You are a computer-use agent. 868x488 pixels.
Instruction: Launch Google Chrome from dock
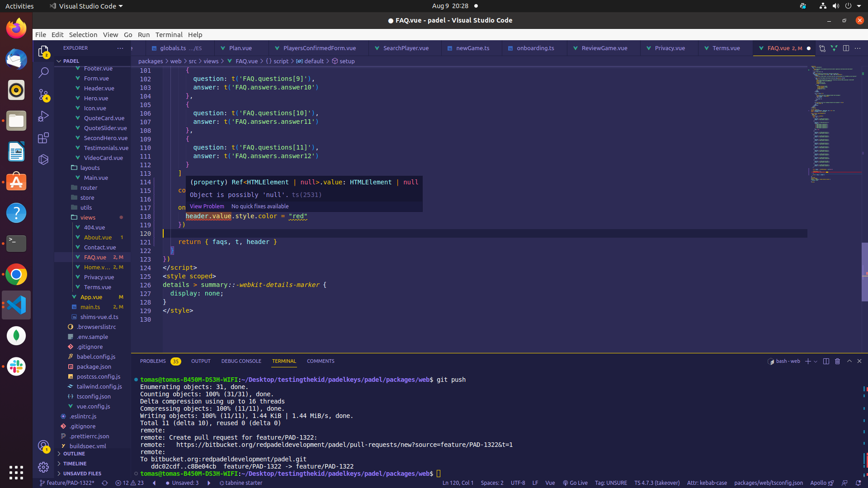pos(16,274)
